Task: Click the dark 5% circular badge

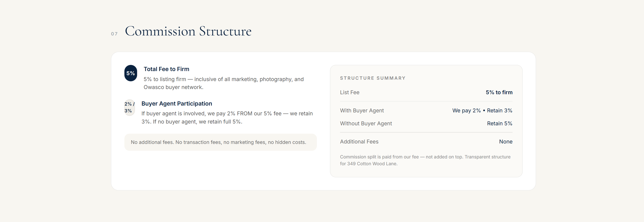Action: click(x=131, y=73)
